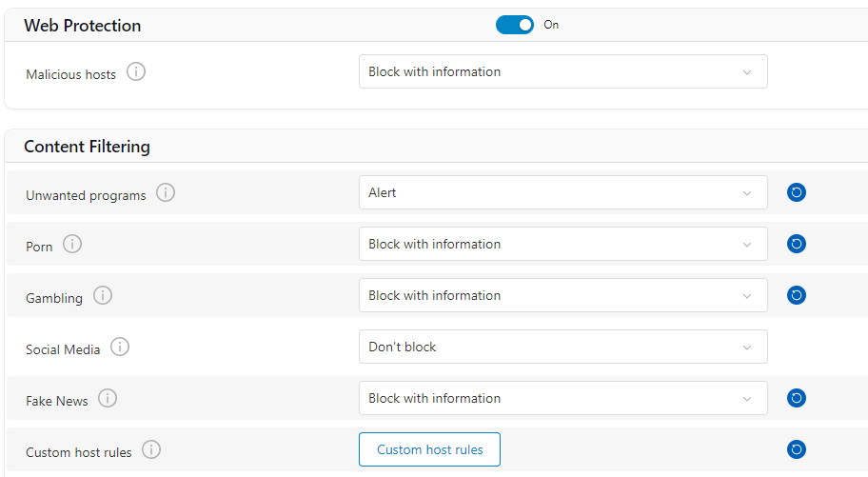Reset the Gambling setting to default
This screenshot has height=477, width=868.
(796, 295)
